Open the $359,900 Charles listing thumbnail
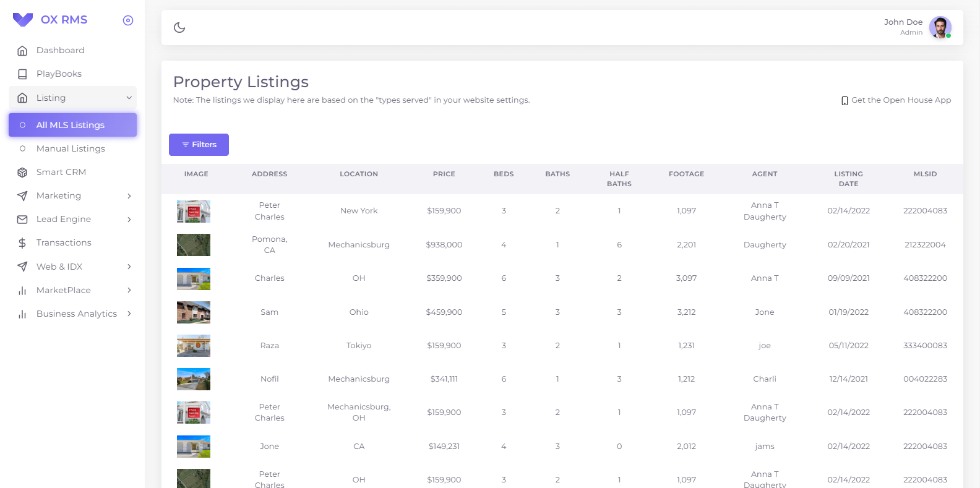The width and height of the screenshot is (980, 488). click(194, 279)
